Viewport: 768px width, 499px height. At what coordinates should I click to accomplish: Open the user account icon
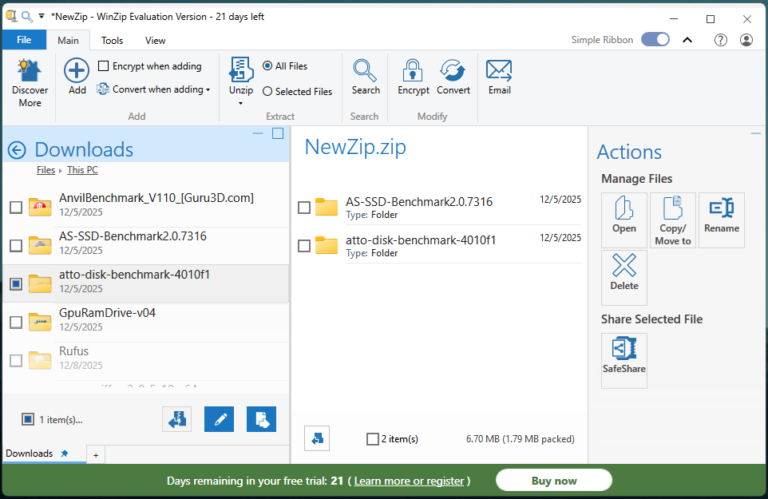[x=746, y=40]
